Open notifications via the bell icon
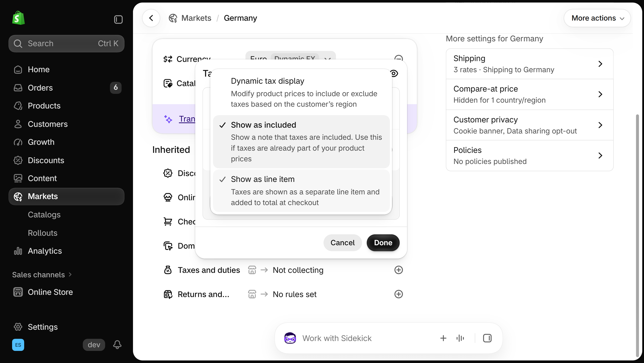Image resolution: width=644 pixels, height=363 pixels. (x=117, y=345)
